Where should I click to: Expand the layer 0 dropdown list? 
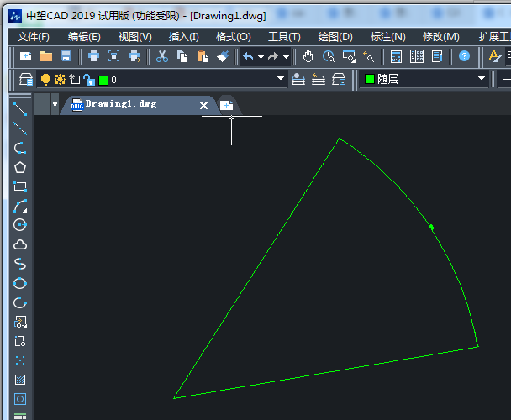tap(281, 79)
